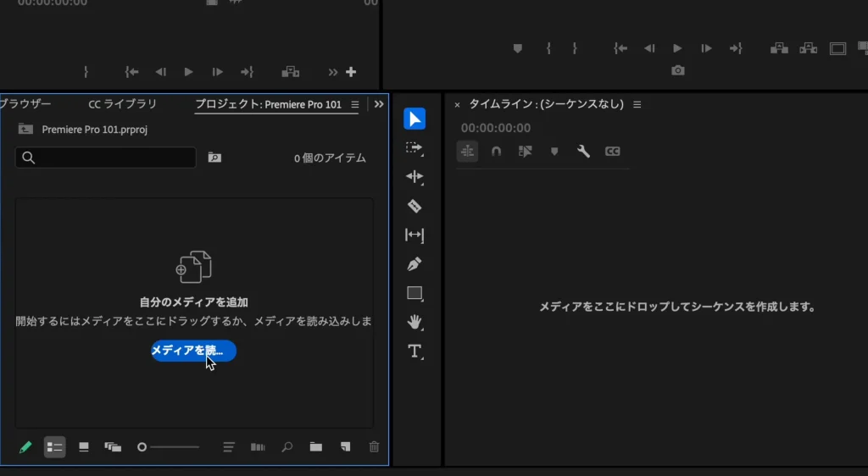
Task: Expand hidden panel tabs chevron
Action: [379, 104]
